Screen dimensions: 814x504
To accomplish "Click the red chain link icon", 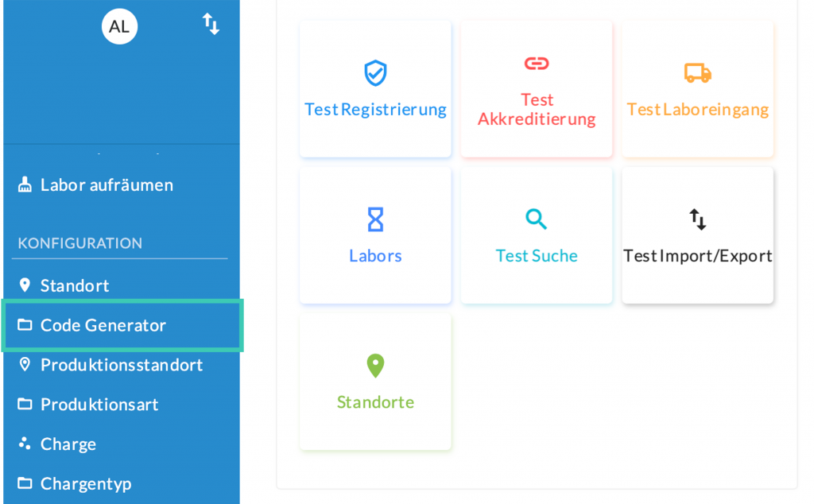I will tap(537, 64).
